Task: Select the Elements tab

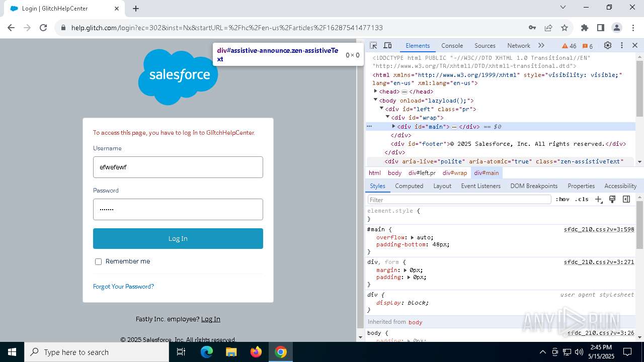Action: click(x=418, y=46)
